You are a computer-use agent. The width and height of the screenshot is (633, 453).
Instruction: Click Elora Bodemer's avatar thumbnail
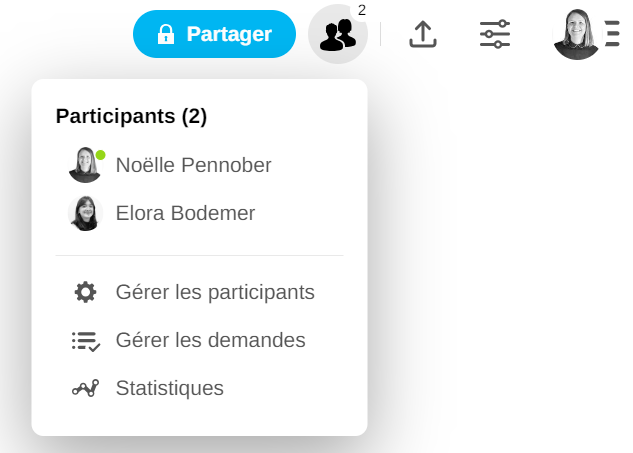pos(85,213)
